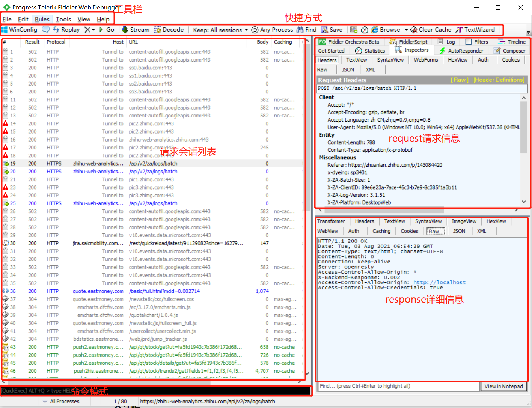The image size is (532, 408).
Task: Open the View menu
Action: [x=84, y=19]
